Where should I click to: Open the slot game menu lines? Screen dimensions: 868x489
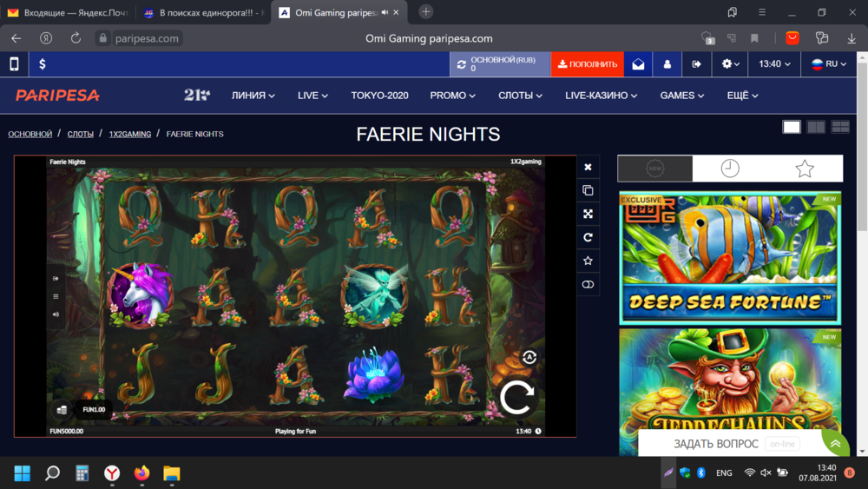(x=56, y=297)
